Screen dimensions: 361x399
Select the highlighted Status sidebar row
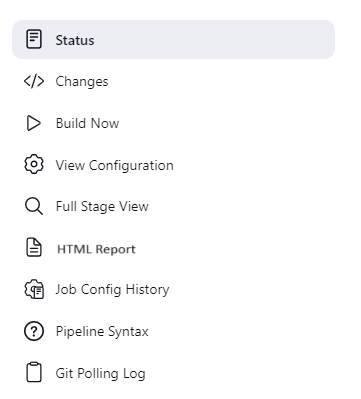(x=173, y=40)
